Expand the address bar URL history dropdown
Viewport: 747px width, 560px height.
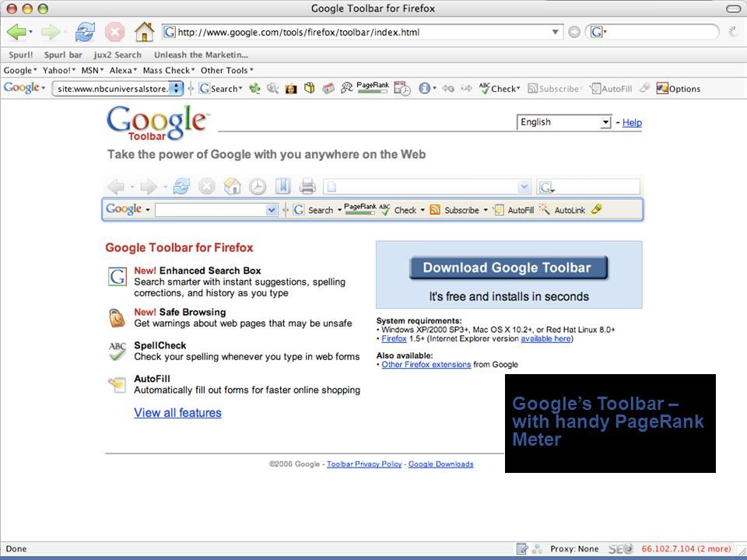[555, 33]
